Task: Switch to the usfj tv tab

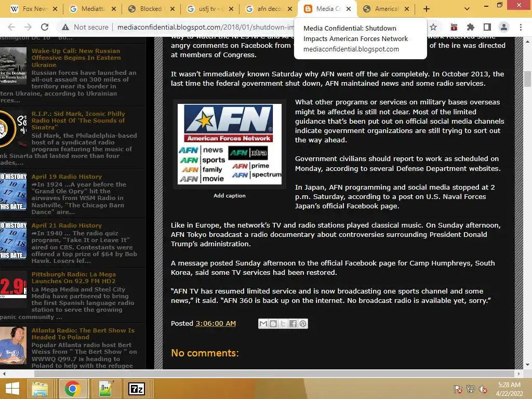Action: pos(206,9)
